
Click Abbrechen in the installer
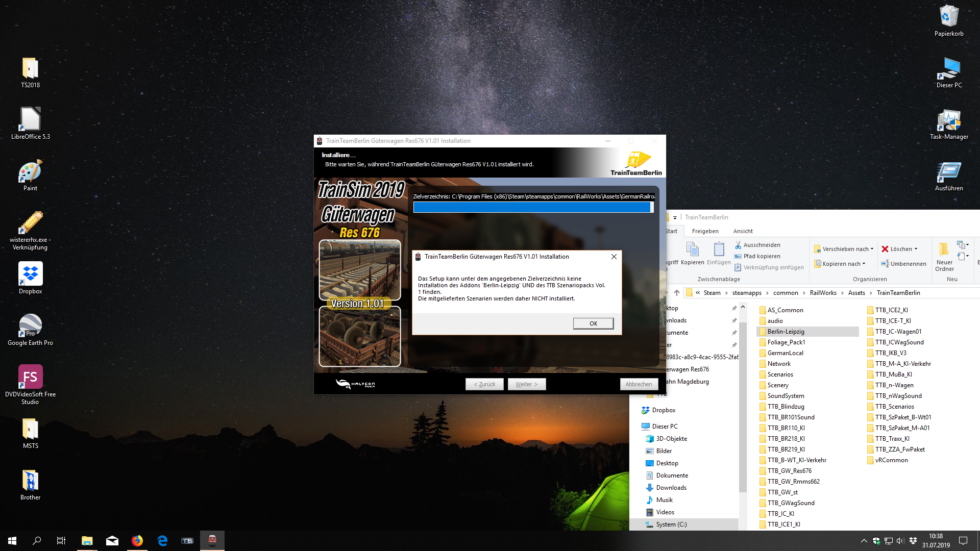(x=638, y=384)
